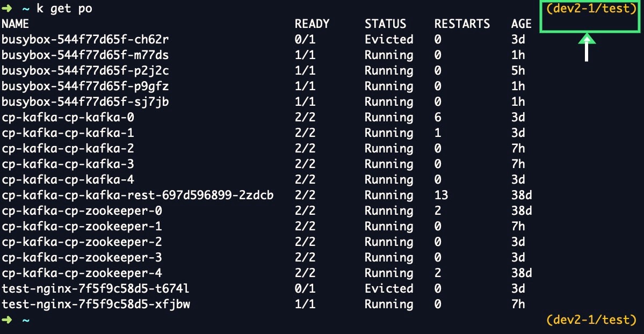Click restart count 13 in the kafka-rest row
The image size is (644, 334).
coord(441,195)
